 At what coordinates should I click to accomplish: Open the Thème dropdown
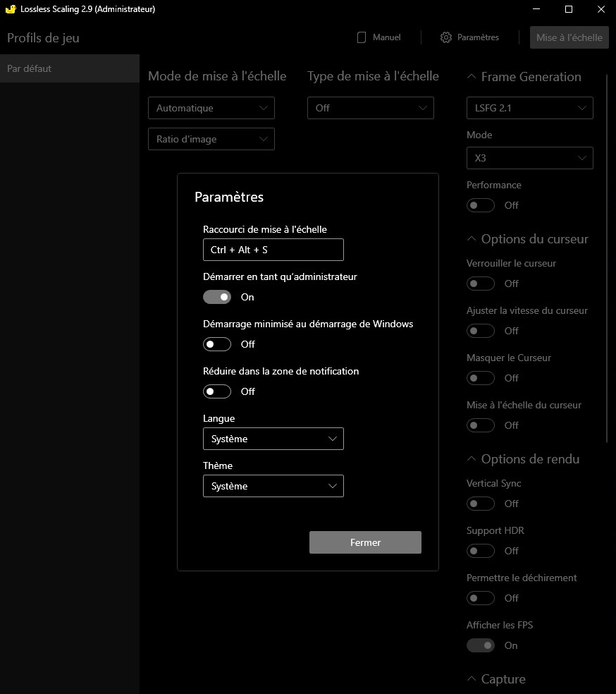pyautogui.click(x=273, y=486)
